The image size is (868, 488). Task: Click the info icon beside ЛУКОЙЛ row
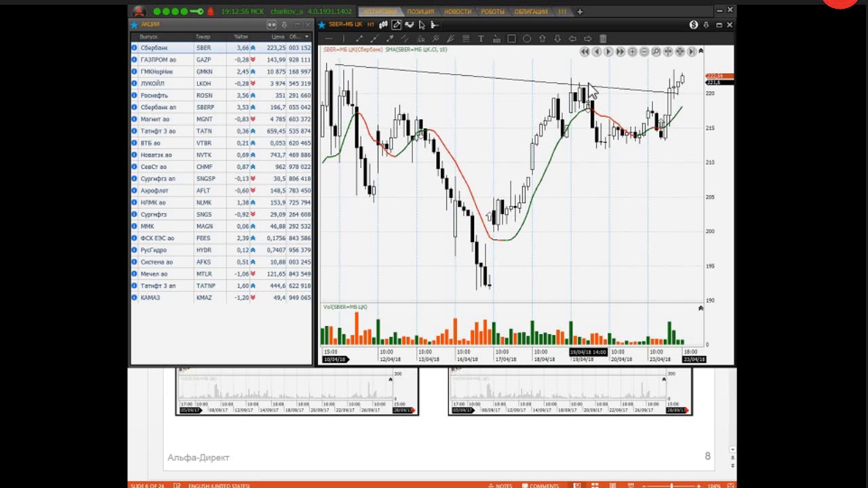[x=134, y=83]
